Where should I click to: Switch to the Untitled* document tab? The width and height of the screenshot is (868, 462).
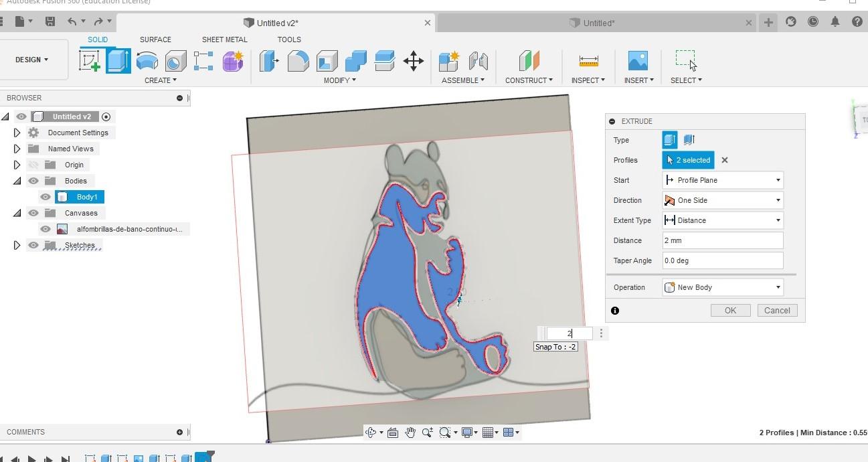598,23
